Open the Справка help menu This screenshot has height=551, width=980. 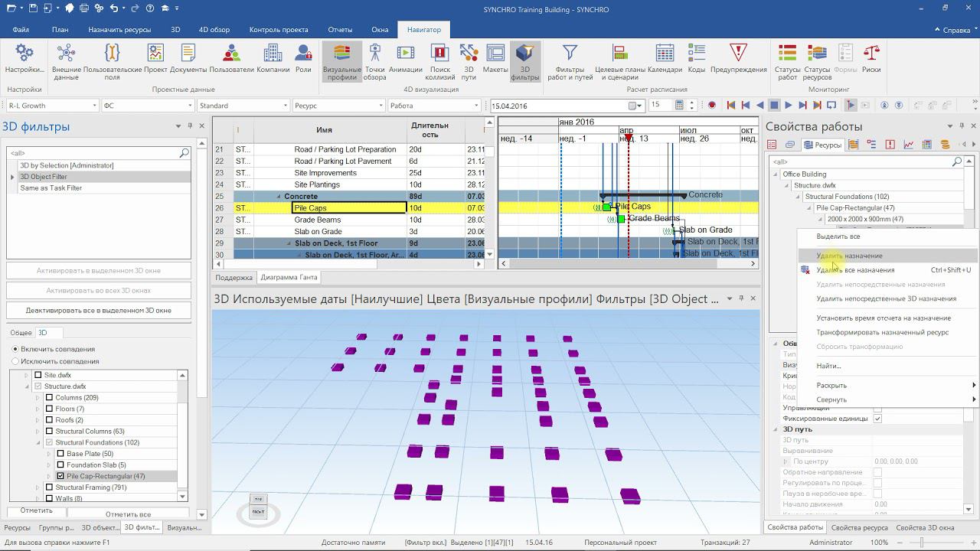[x=956, y=30]
